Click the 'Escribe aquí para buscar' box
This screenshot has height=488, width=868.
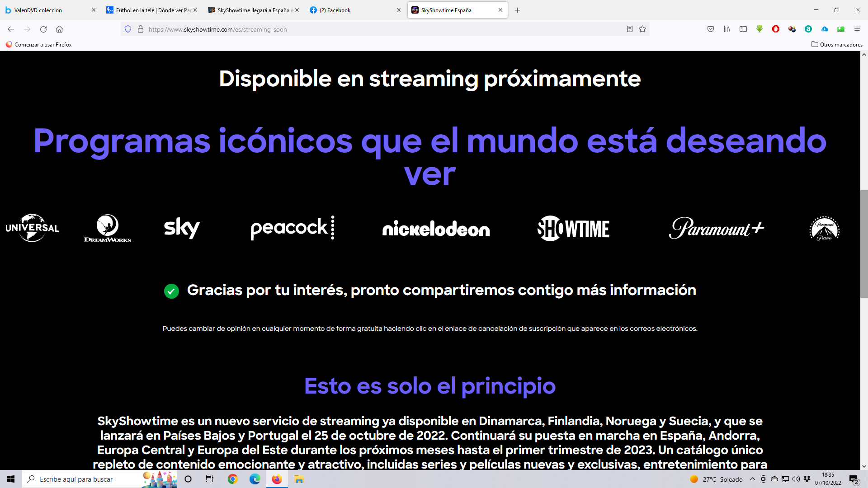[99, 479]
